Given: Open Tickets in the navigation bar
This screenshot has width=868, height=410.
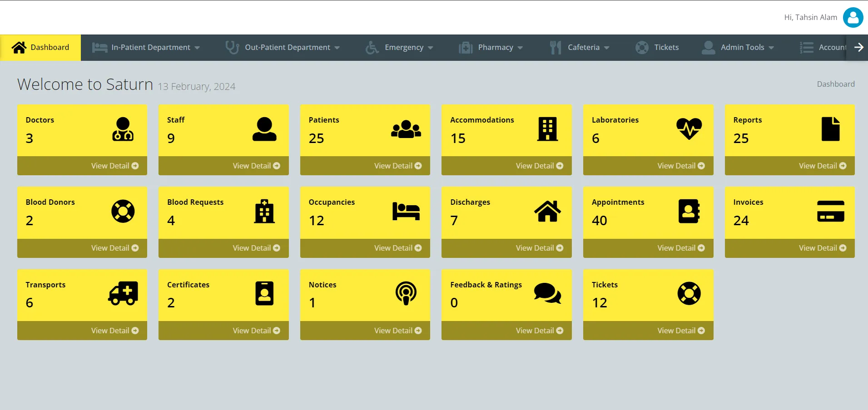Looking at the screenshot, I should 657,47.
